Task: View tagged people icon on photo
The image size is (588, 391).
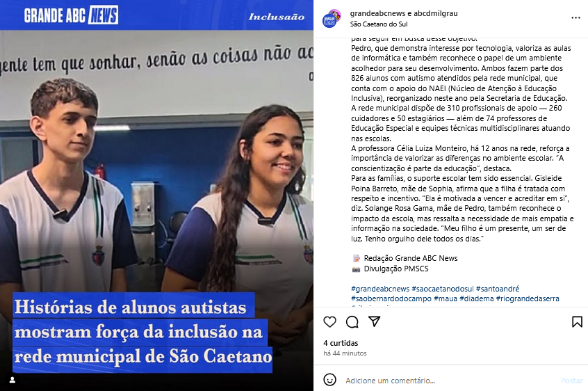Action: coord(13,380)
